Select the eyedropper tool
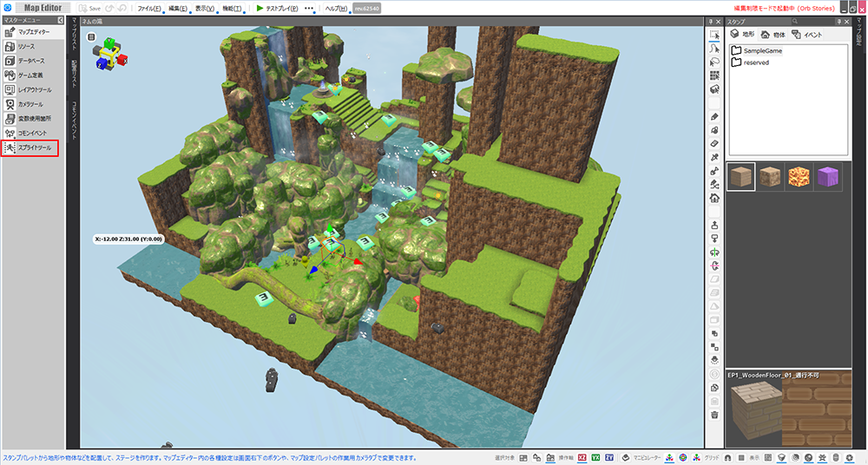The width and height of the screenshot is (868, 465). tap(714, 157)
